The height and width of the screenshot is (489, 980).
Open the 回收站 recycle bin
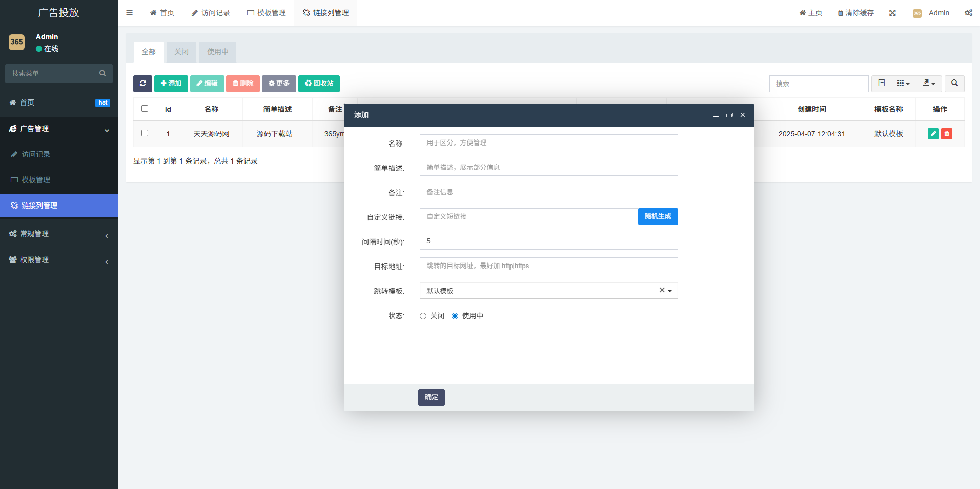click(x=319, y=84)
